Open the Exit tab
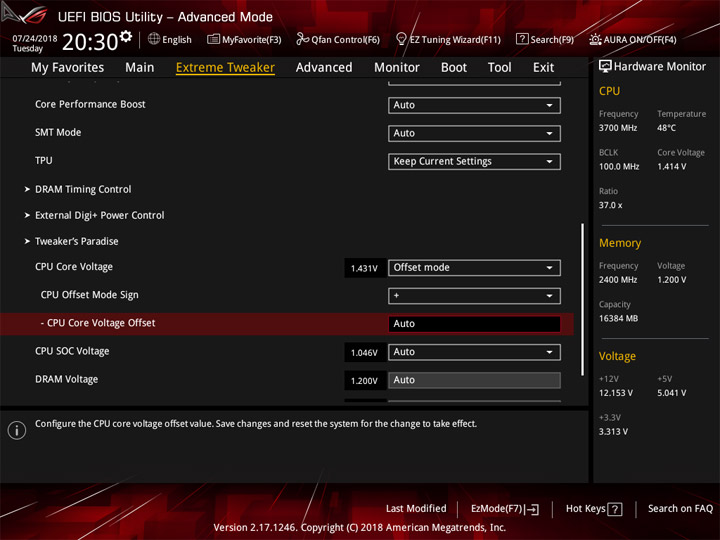720x540 pixels. pos(543,68)
